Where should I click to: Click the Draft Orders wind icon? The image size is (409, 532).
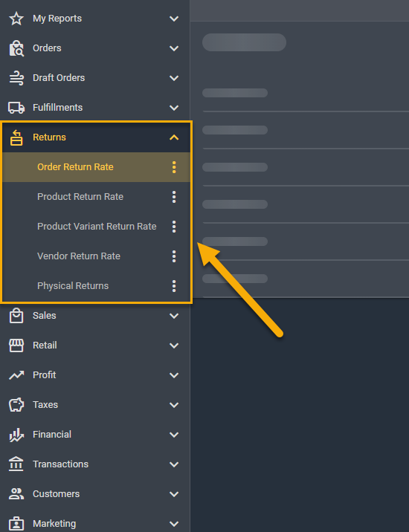click(x=16, y=78)
